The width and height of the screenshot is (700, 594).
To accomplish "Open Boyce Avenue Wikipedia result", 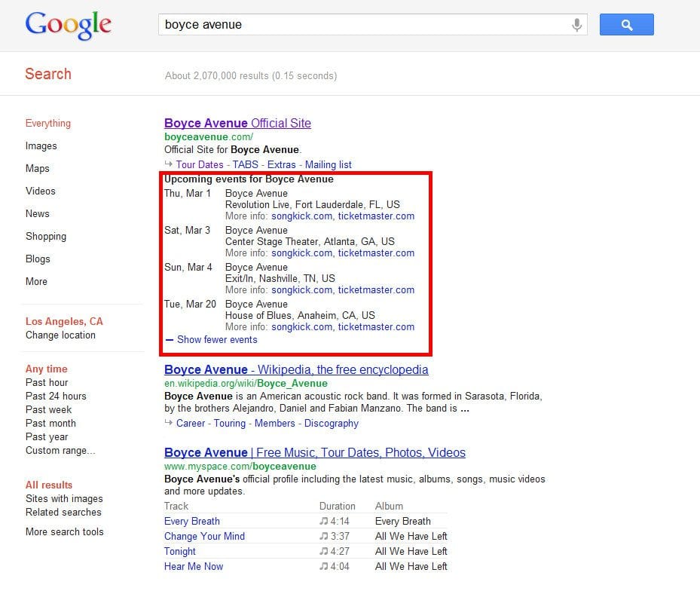I will (296, 370).
